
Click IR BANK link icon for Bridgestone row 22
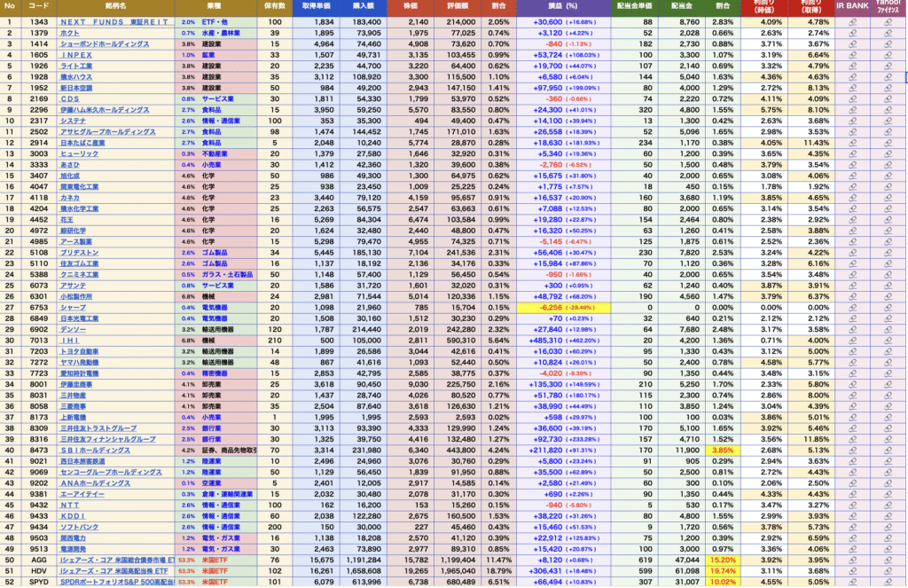tap(852, 253)
